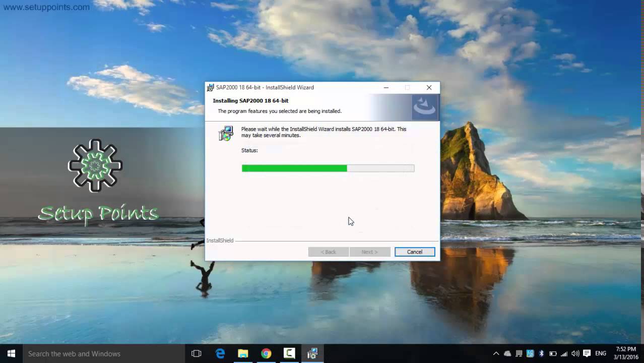
Task: Click the blue display tray icon
Action: coord(530,353)
